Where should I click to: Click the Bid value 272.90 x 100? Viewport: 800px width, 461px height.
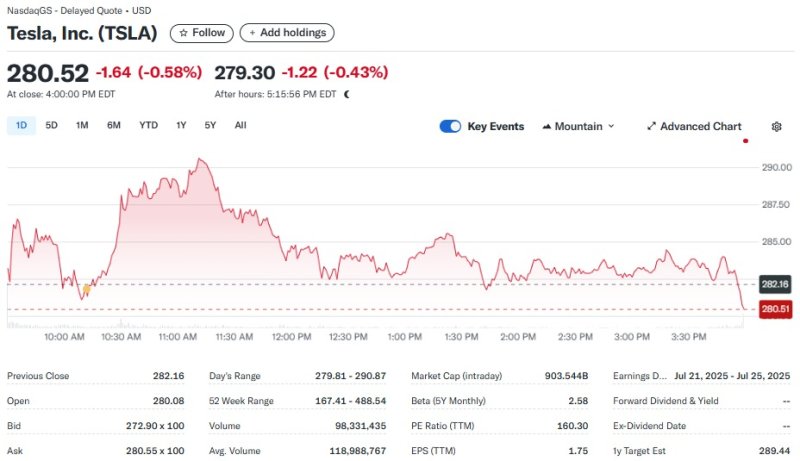coord(155,426)
